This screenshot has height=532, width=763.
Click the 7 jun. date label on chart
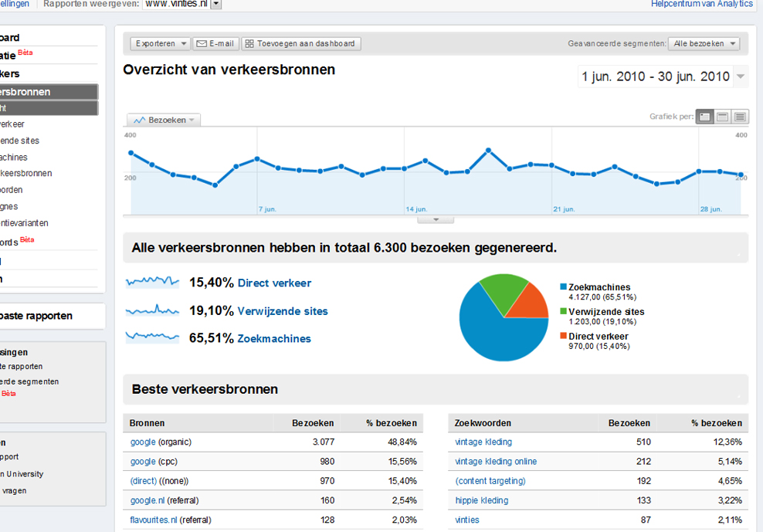267,209
